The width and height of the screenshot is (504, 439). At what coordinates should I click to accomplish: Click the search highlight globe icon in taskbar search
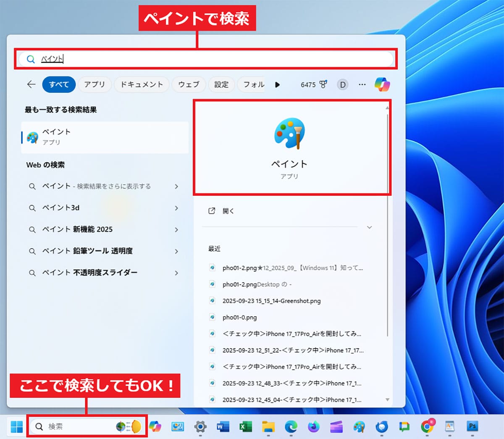click(121, 426)
